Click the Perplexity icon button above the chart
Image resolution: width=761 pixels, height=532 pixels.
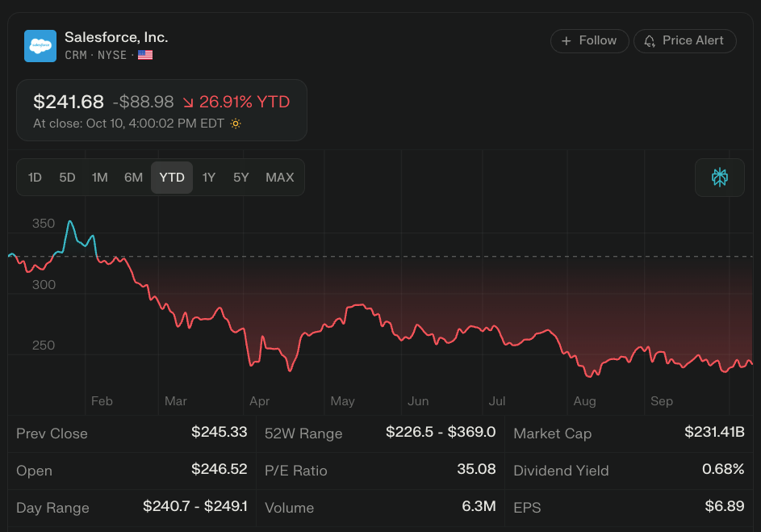(x=719, y=178)
